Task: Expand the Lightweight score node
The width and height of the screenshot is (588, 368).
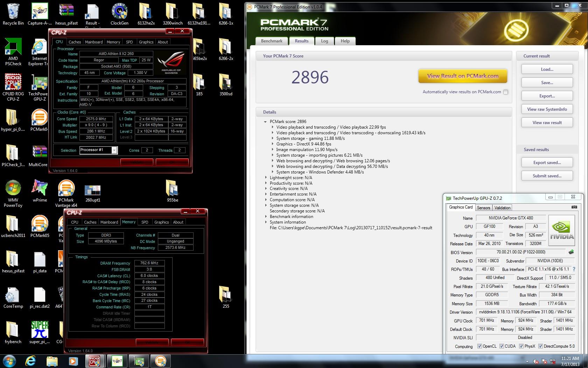Action: [266, 178]
